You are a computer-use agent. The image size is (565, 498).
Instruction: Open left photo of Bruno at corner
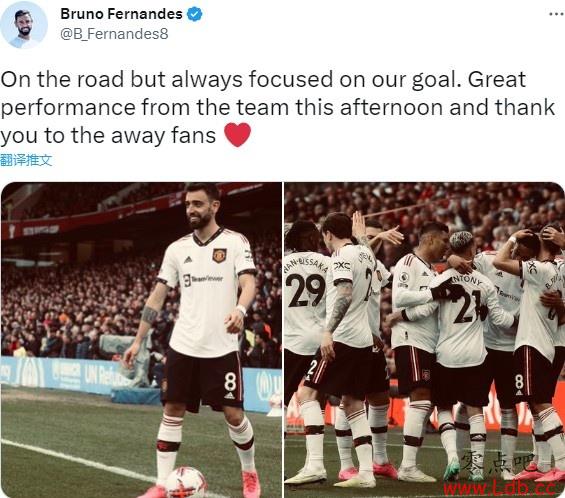click(141, 340)
